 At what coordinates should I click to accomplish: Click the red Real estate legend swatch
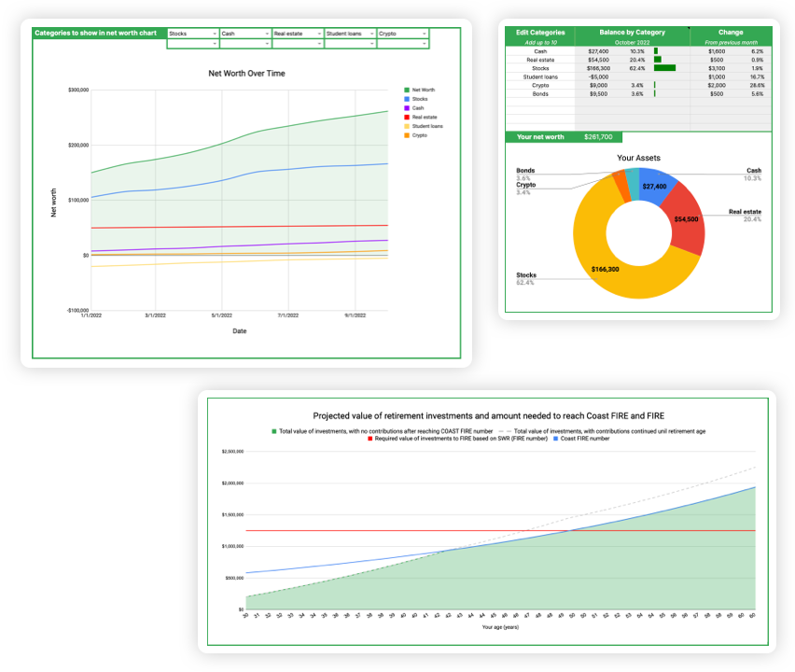pyautogui.click(x=407, y=117)
